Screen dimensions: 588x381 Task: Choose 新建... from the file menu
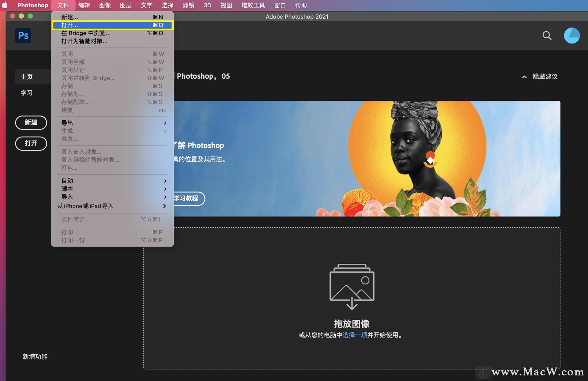[112, 17]
